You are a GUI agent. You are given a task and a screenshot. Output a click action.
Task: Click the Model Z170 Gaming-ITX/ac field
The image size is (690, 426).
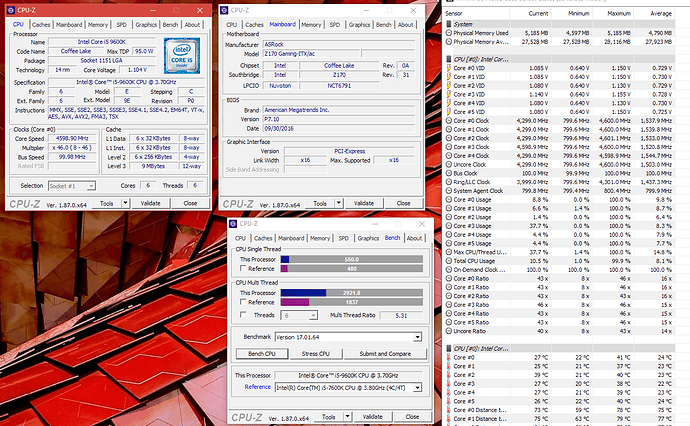click(x=311, y=54)
